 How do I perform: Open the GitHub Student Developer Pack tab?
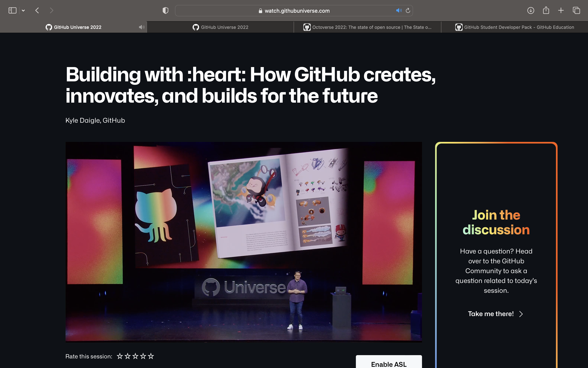coord(514,27)
